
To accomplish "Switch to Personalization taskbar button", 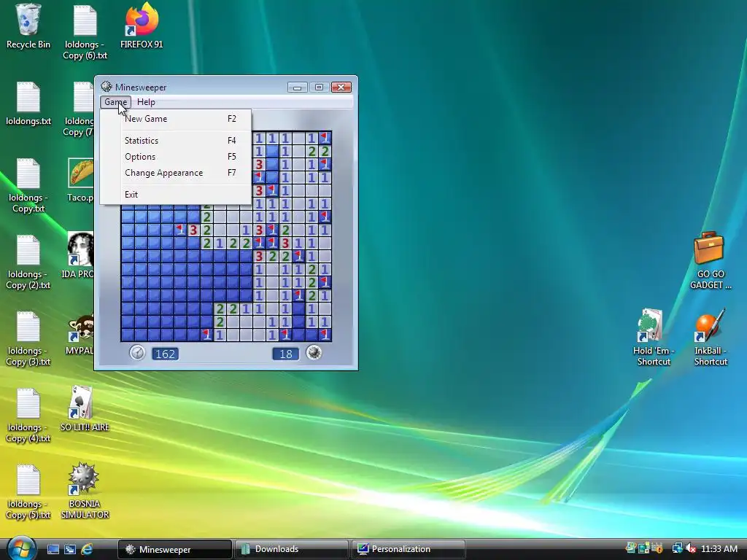I will coord(409,549).
